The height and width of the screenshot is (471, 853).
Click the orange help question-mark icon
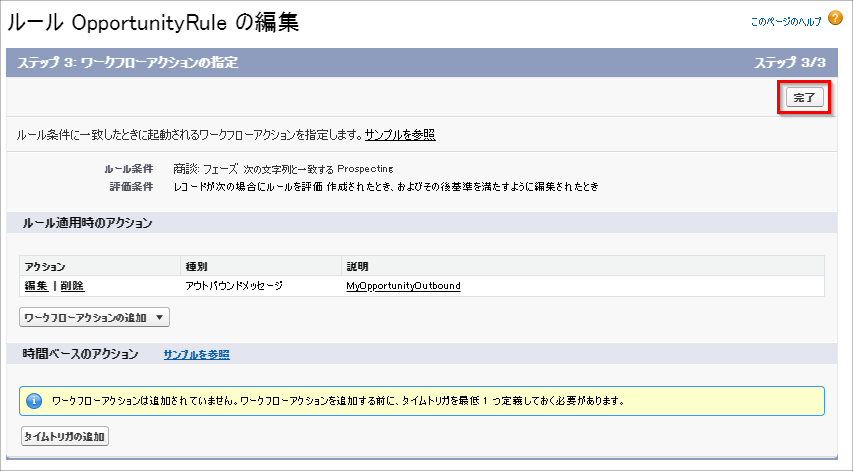pos(835,20)
